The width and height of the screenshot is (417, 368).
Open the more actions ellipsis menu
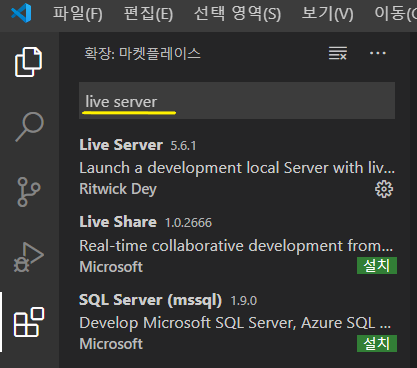[x=378, y=53]
